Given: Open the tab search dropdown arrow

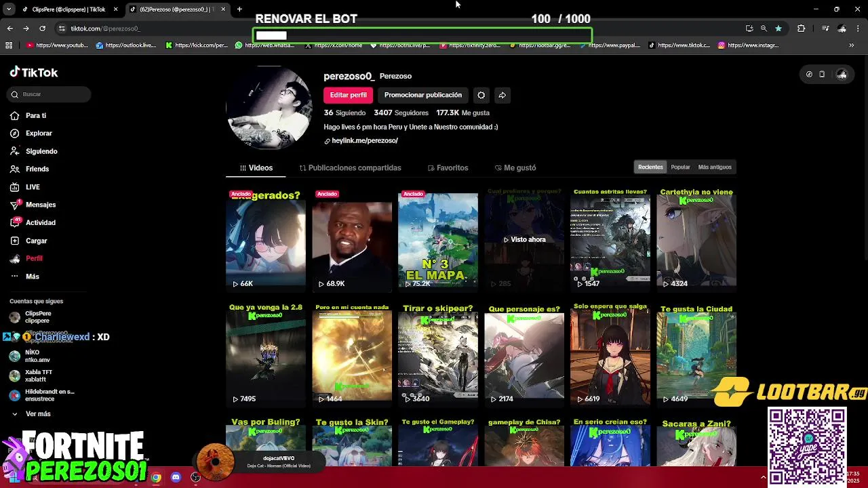Looking at the screenshot, I should [9, 9].
